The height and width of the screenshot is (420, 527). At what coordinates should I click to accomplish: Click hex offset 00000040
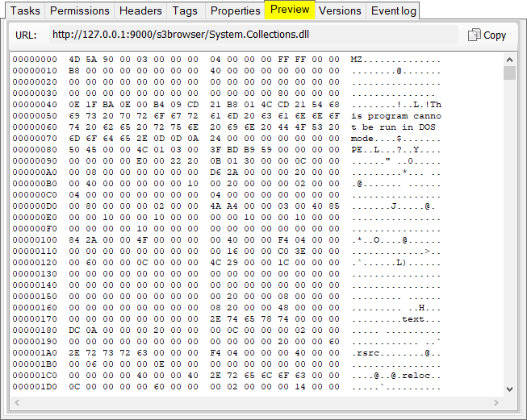click(x=35, y=105)
